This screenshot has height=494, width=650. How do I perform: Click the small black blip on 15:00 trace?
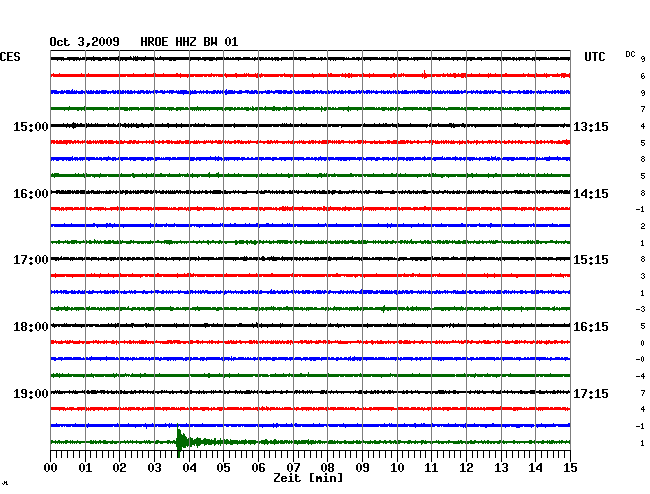73,125
